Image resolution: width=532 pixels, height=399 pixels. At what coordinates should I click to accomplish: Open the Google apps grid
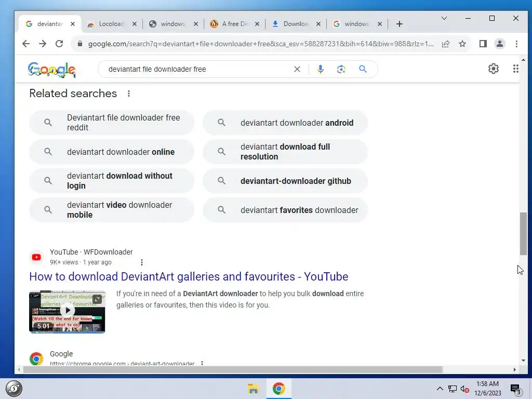515,69
